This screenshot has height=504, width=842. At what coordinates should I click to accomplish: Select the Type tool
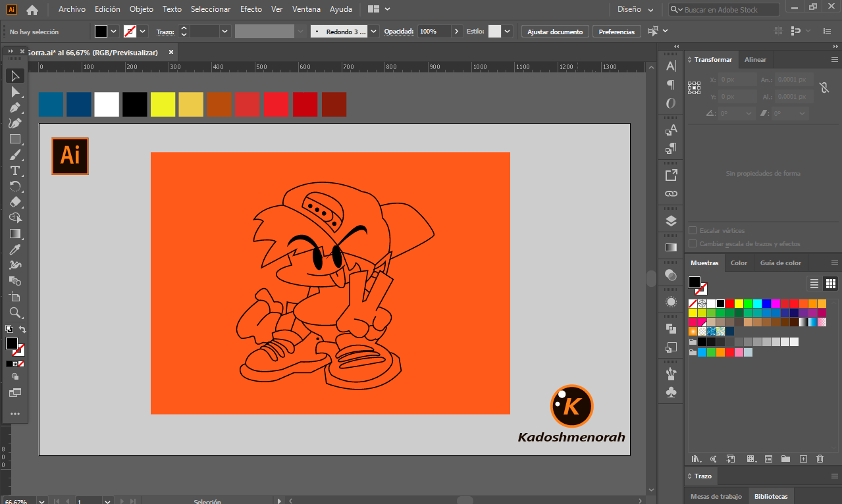(15, 170)
